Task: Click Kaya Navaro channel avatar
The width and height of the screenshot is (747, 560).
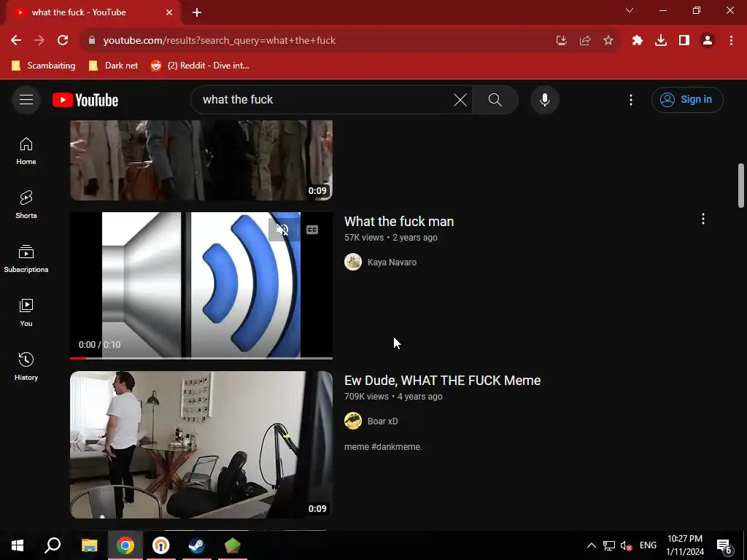Action: (x=353, y=262)
